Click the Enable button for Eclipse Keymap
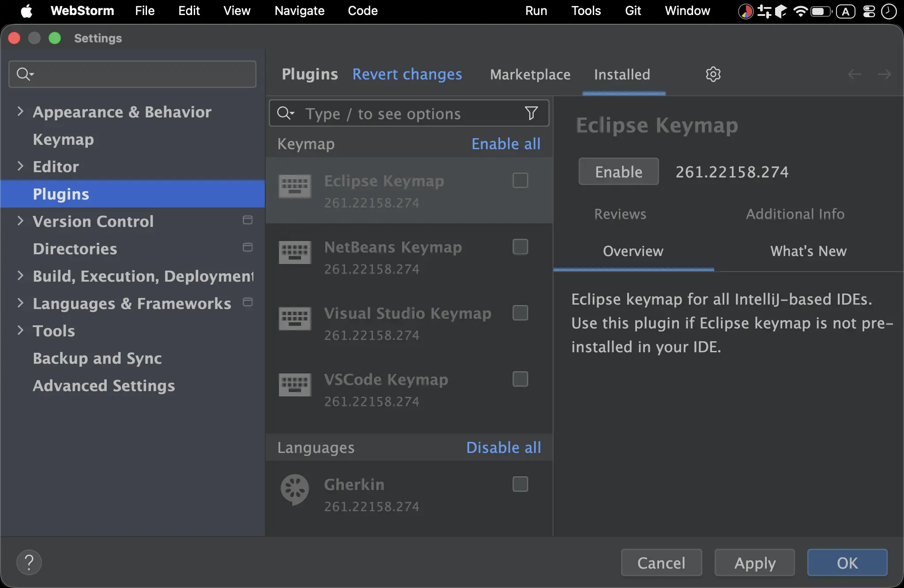This screenshot has width=904, height=588. (618, 172)
